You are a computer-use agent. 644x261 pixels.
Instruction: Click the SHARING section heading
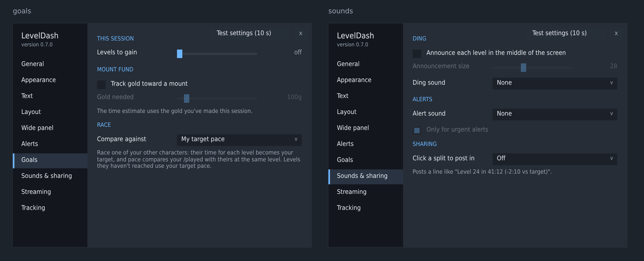(x=425, y=144)
